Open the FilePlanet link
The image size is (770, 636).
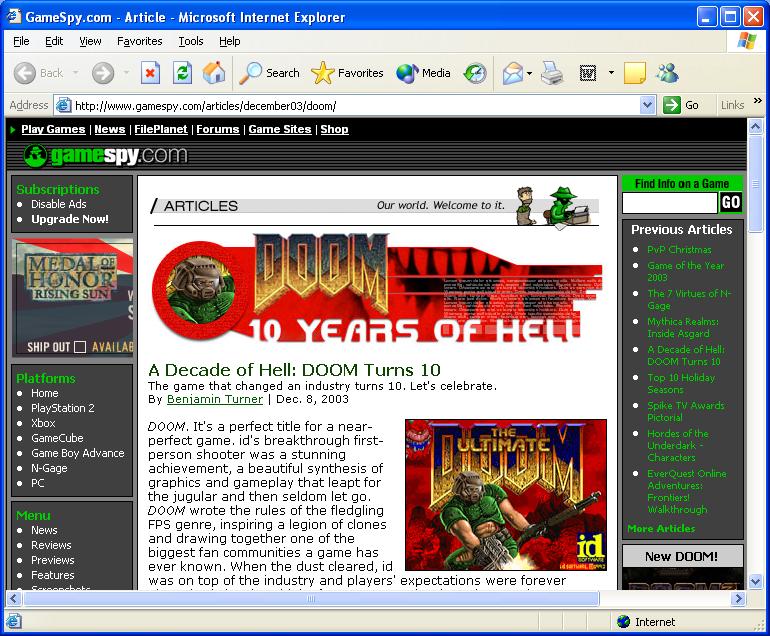[x=161, y=129]
